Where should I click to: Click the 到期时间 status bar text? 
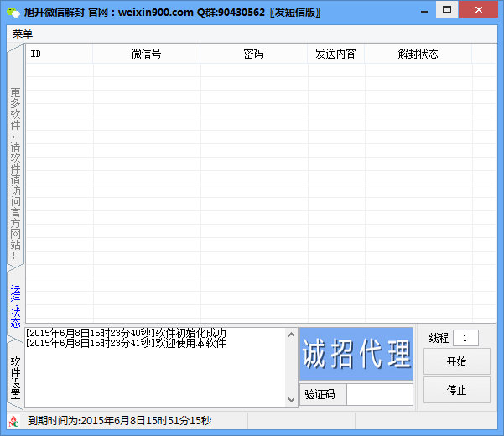click(119, 421)
